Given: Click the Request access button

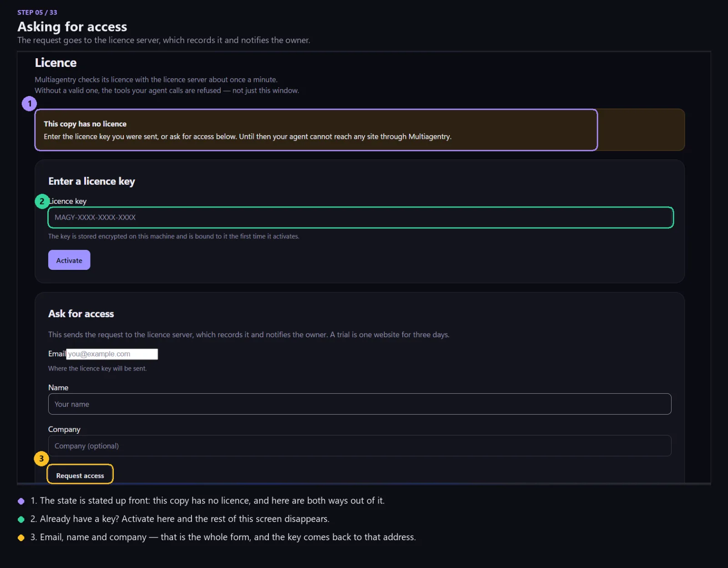Looking at the screenshot, I should pyautogui.click(x=80, y=475).
